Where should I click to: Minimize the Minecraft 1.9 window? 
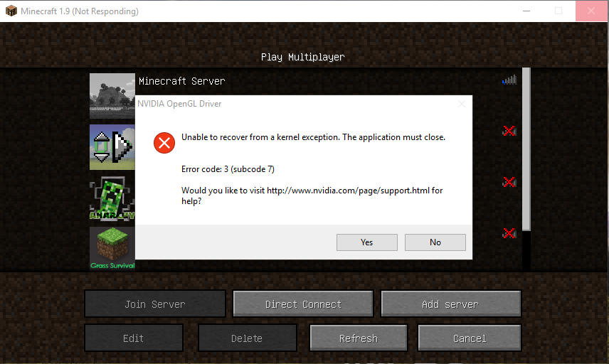pyautogui.click(x=526, y=11)
